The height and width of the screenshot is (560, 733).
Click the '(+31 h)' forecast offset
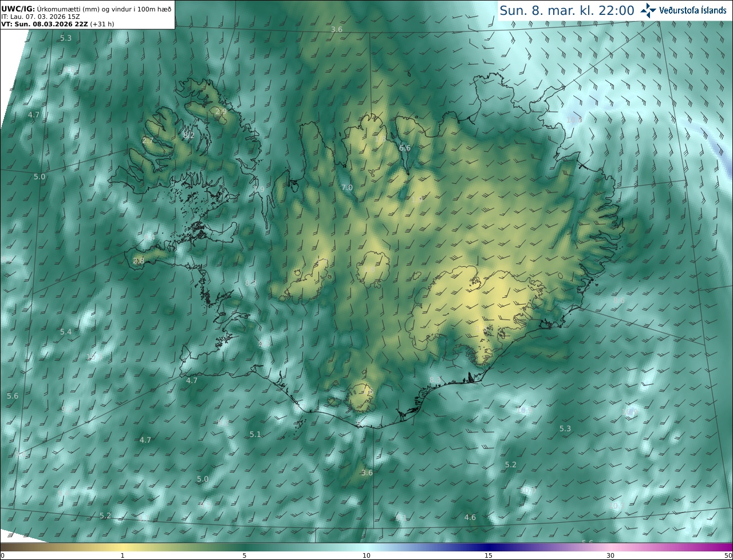(x=102, y=24)
